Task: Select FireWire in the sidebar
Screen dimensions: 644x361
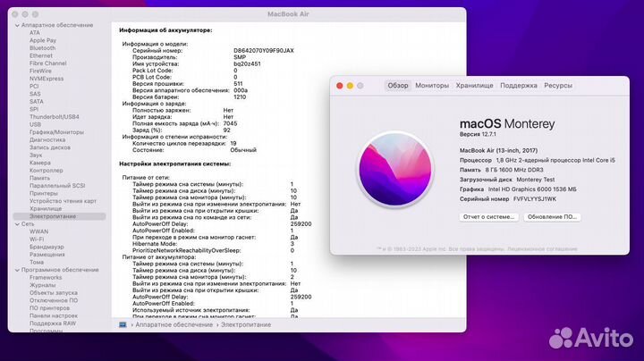Action: (40, 71)
